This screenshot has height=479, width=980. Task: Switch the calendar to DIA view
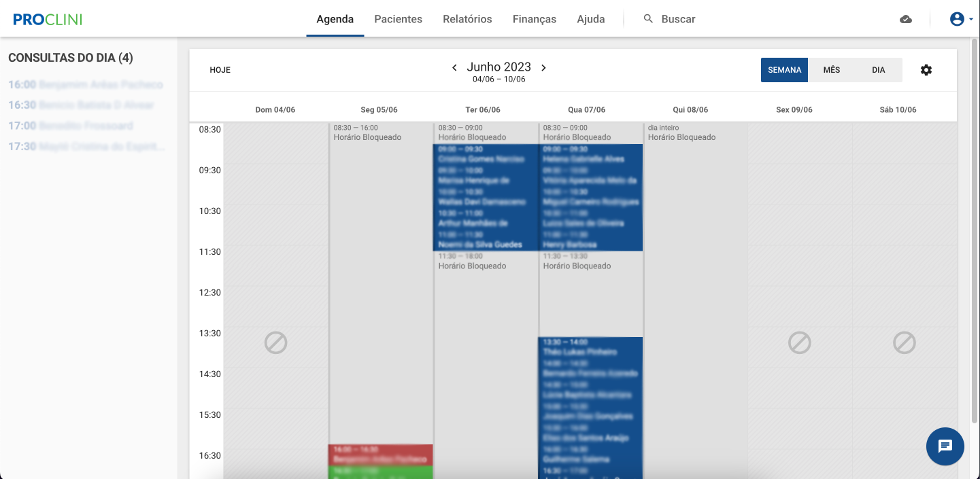click(x=878, y=69)
